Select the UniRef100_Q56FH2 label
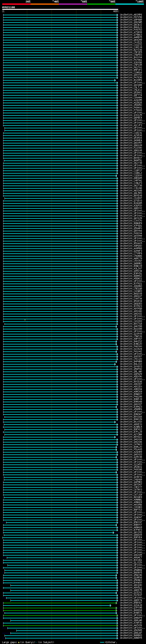Viewport: 146px width, 644px height. click(131, 369)
